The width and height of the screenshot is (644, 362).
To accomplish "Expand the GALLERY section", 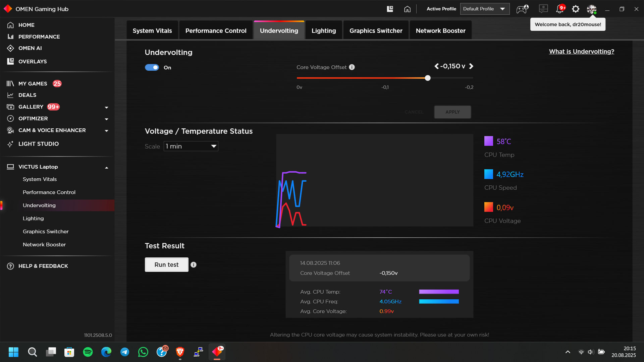I will point(106,107).
